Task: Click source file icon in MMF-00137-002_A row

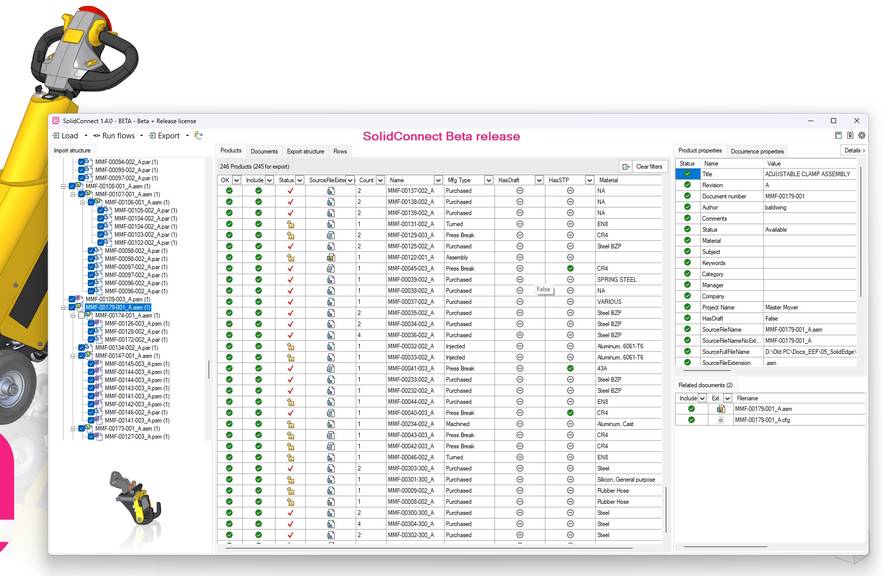Action: [x=330, y=191]
